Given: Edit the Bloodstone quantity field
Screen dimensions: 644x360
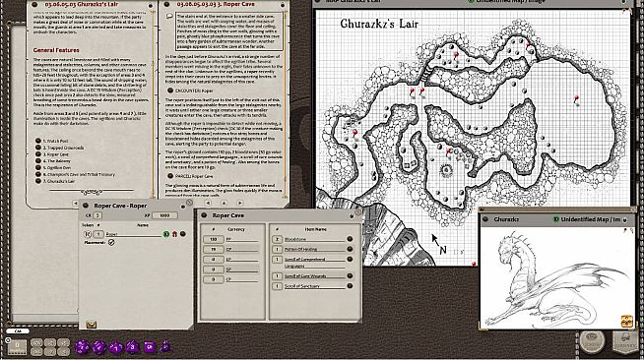Looking at the screenshot, I should coord(278,239).
